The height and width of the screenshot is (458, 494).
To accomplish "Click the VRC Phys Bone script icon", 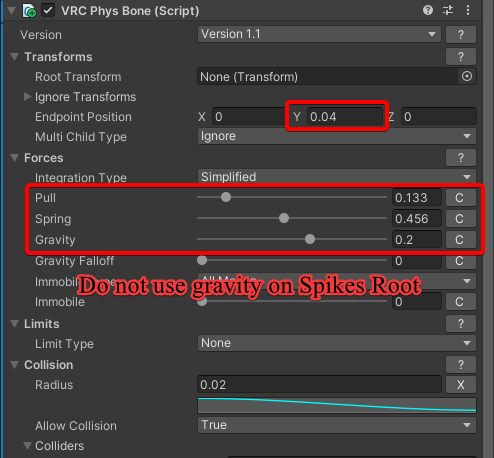I will click(29, 11).
